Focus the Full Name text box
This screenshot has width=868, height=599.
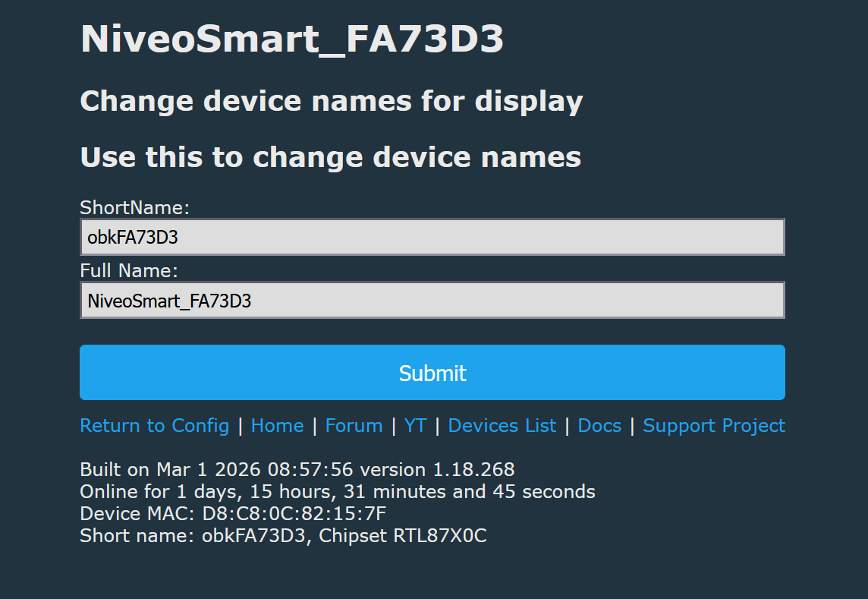[x=432, y=301]
